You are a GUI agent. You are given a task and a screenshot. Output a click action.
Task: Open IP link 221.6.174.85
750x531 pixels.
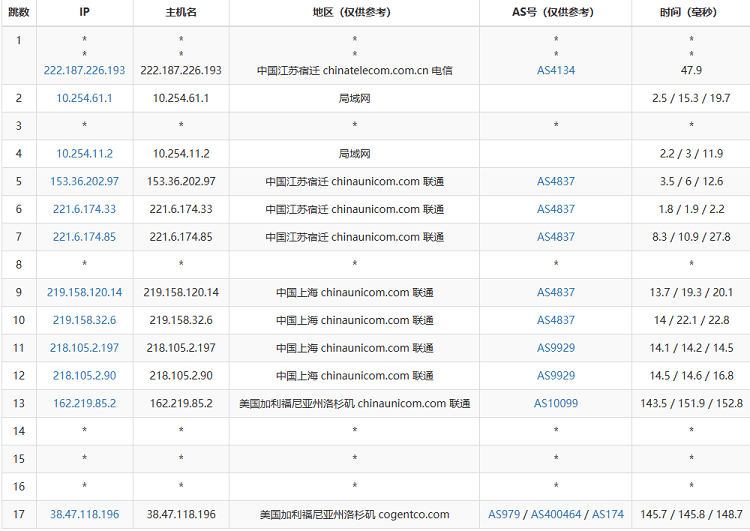[x=84, y=237]
